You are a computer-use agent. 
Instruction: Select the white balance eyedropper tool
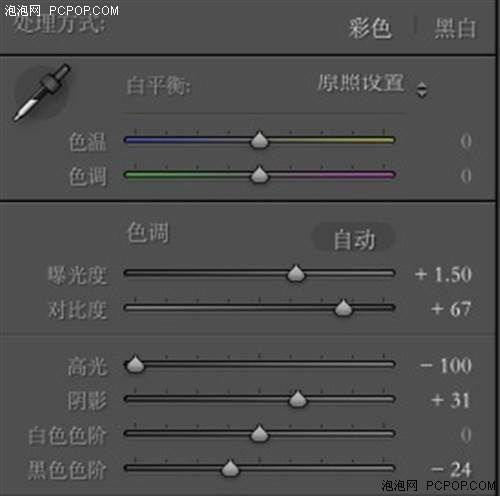pos(42,92)
